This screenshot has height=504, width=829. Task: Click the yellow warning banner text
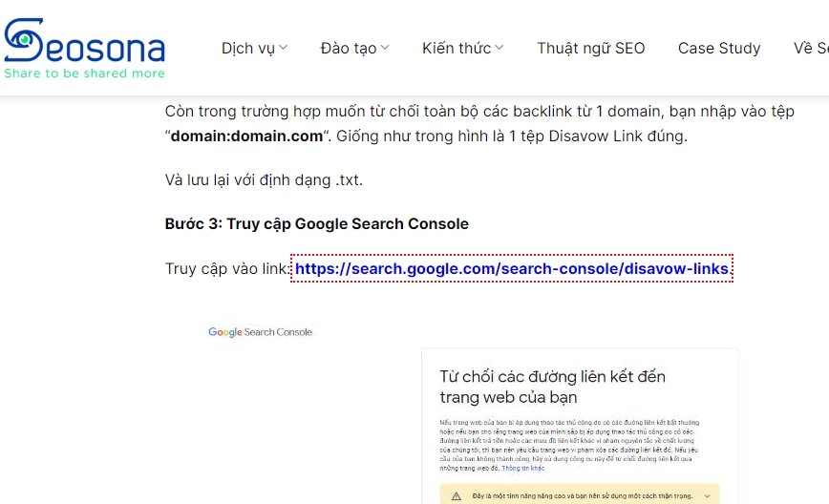581,496
